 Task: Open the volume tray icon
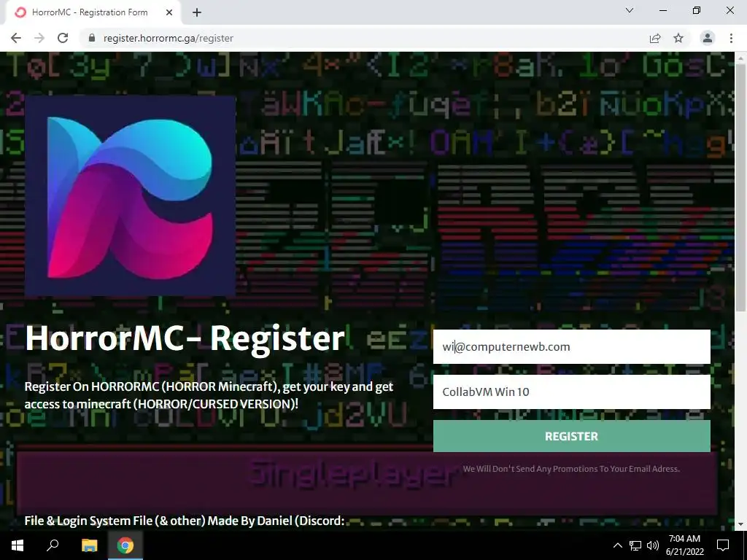[653, 545]
